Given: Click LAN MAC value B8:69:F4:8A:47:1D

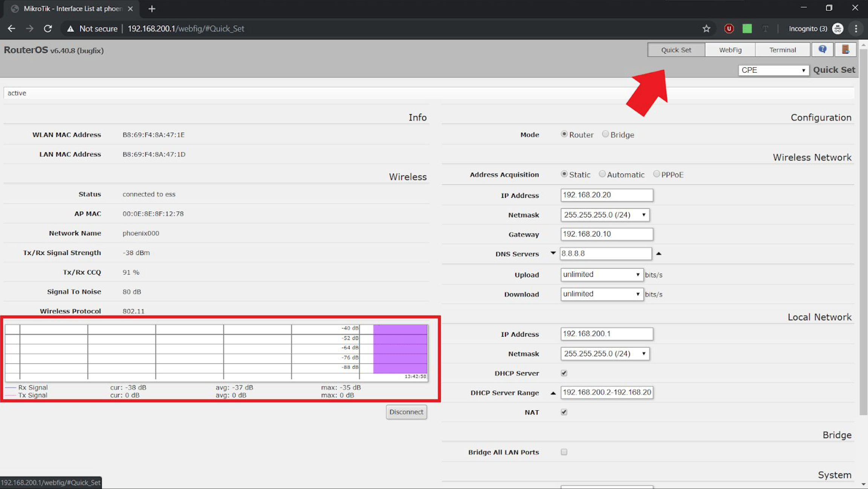Looking at the screenshot, I should coord(154,154).
